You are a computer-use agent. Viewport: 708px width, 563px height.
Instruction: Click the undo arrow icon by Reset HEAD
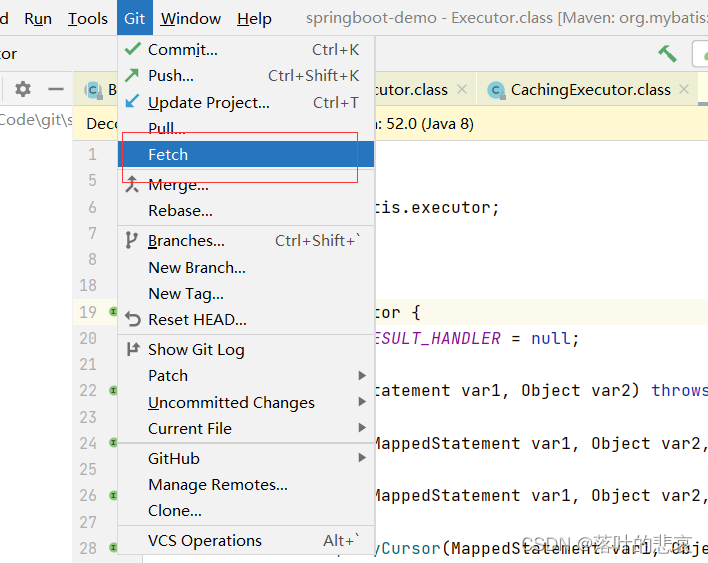[133, 319]
